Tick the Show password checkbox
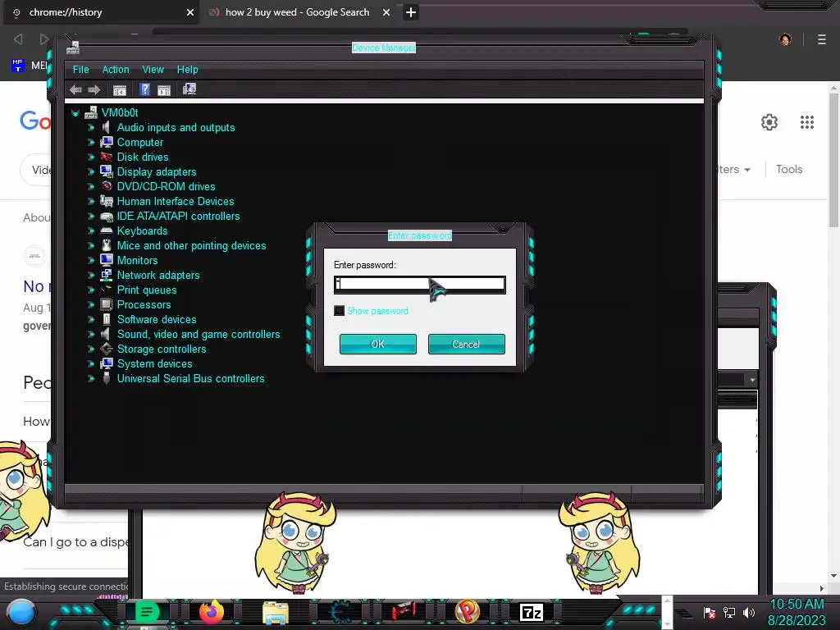The image size is (840, 630). click(339, 311)
